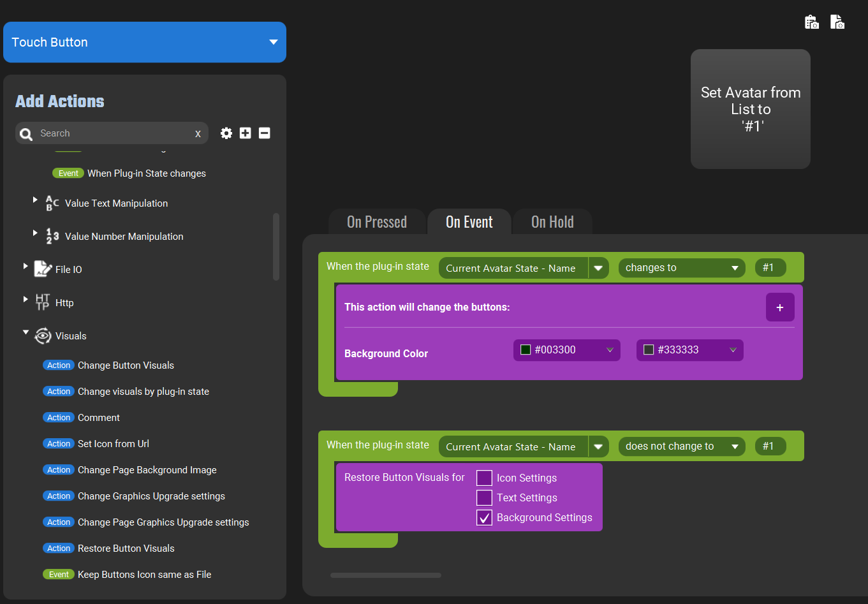Click the File IO category icon
The width and height of the screenshot is (868, 604).
click(43, 269)
